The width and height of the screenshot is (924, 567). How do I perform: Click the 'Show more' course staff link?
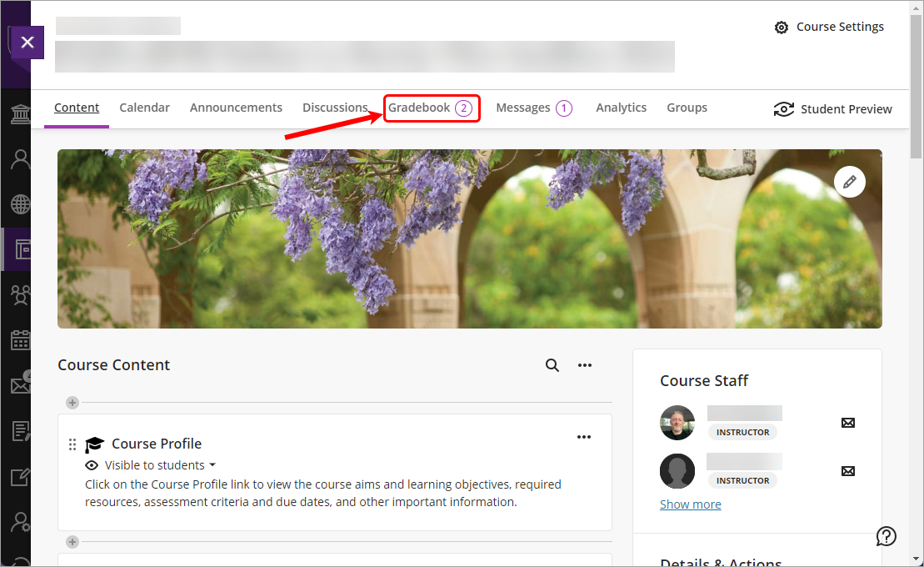pyautogui.click(x=690, y=504)
